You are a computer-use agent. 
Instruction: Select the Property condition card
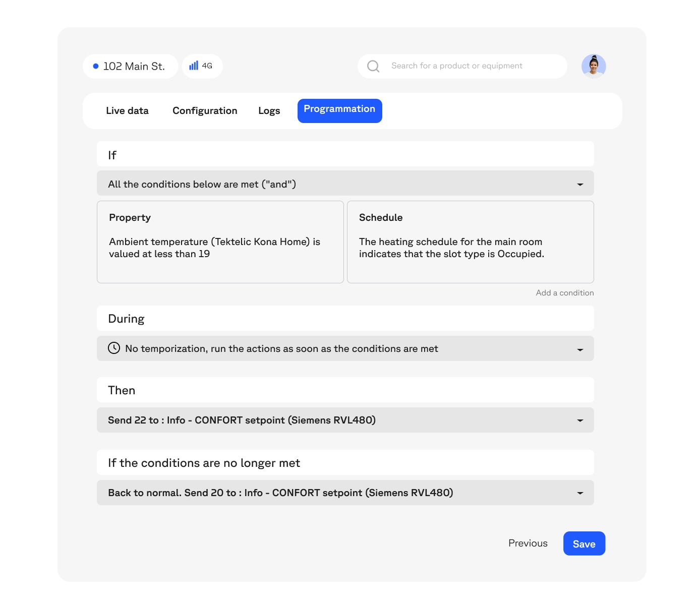220,242
